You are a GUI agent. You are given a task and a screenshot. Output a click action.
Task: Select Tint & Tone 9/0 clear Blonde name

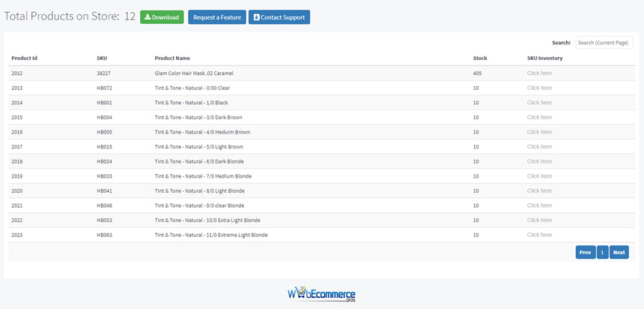click(200, 205)
